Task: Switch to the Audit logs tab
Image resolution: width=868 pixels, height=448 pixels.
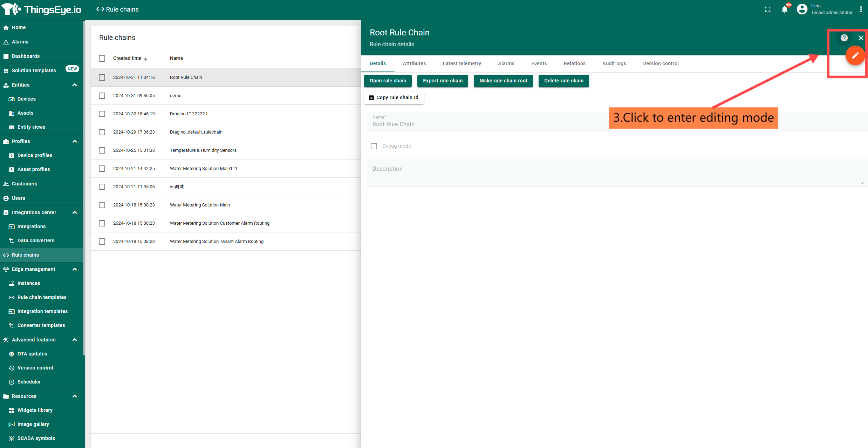Action: tap(614, 63)
